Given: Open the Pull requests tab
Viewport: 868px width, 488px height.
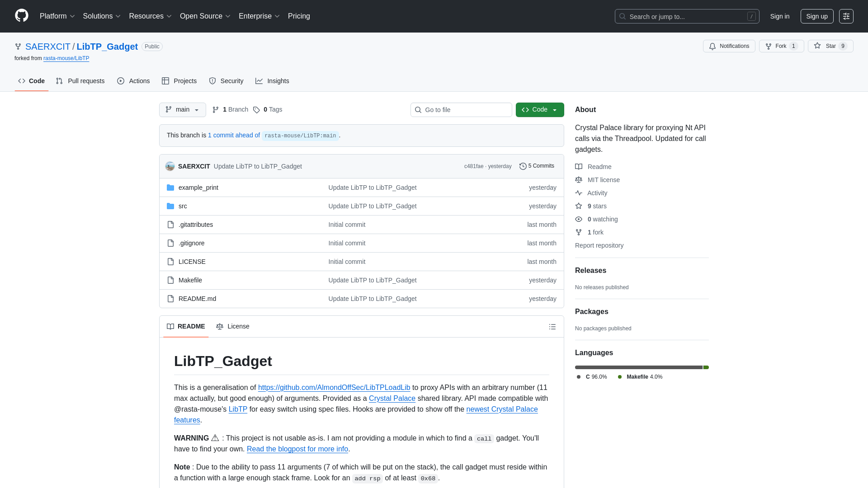Looking at the screenshot, I should 80,81.
